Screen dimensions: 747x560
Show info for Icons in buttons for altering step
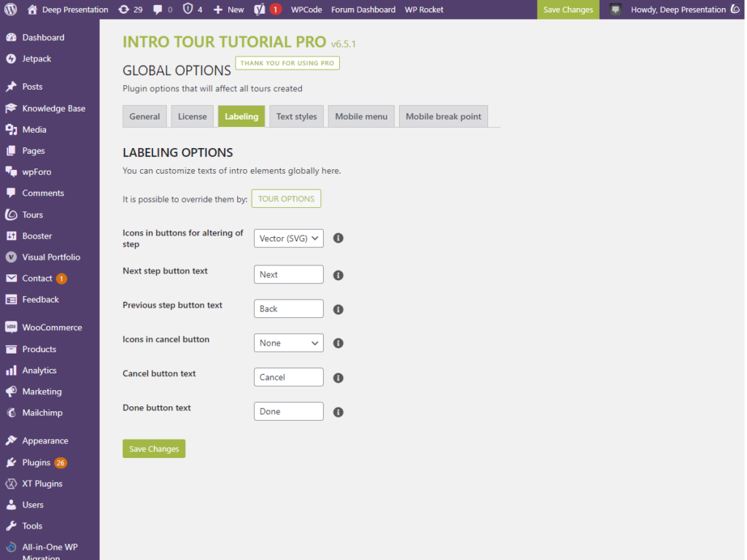338,238
